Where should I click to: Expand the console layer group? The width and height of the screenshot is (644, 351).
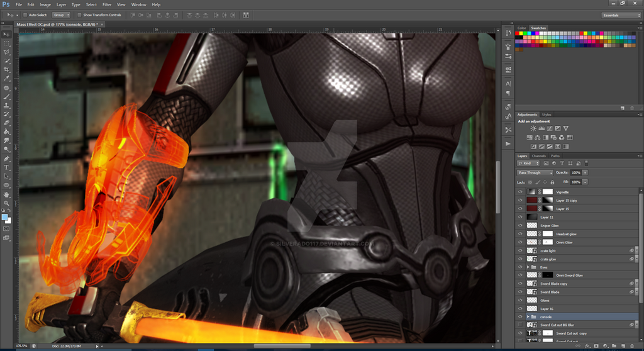(528, 317)
